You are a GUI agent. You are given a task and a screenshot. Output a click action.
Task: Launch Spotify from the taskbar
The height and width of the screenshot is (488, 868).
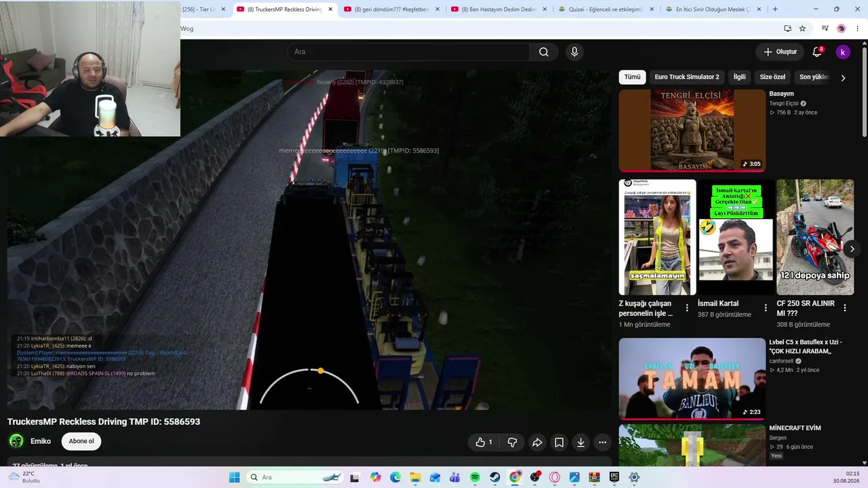[x=475, y=477]
